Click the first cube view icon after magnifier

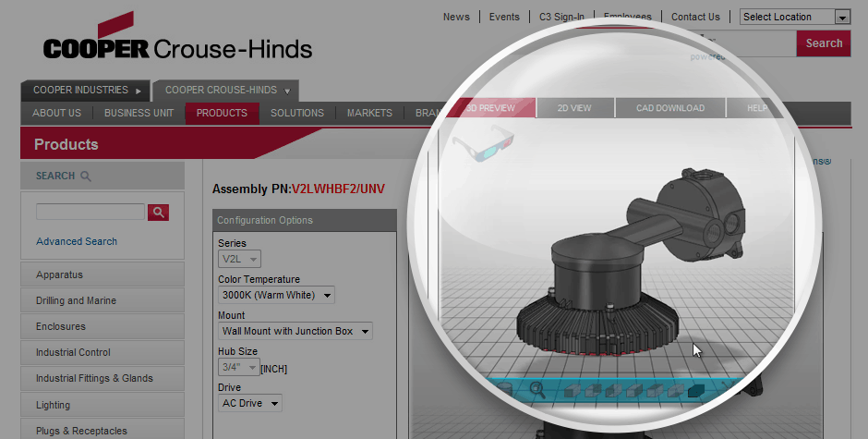tap(572, 391)
